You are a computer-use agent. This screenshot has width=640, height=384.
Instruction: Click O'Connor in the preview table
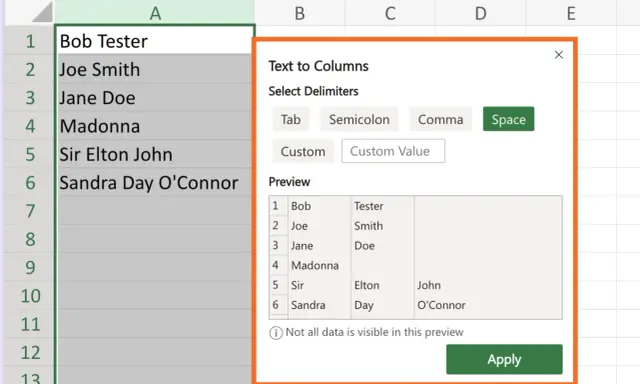[441, 305]
